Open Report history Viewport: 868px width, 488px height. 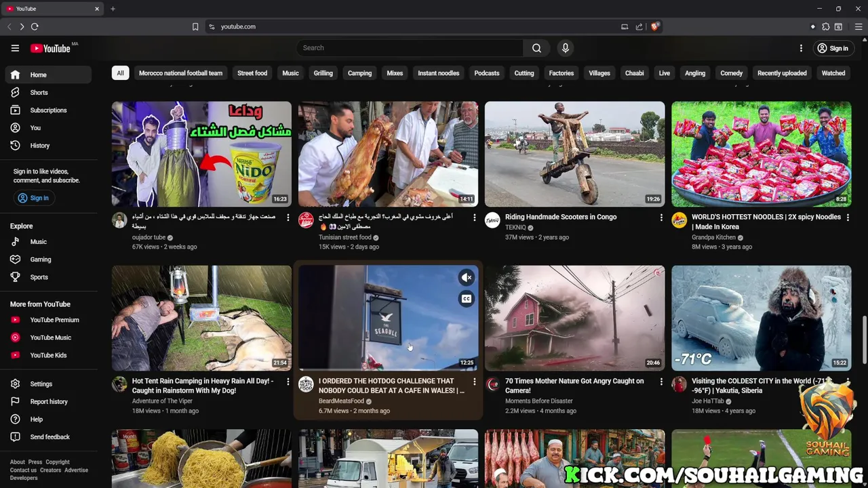click(x=47, y=401)
